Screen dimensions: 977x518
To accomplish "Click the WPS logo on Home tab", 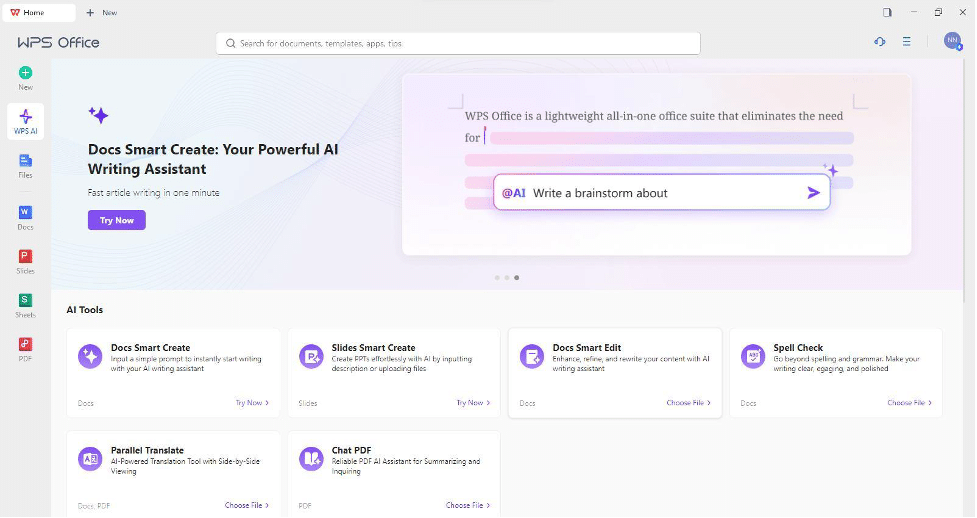I will 15,12.
